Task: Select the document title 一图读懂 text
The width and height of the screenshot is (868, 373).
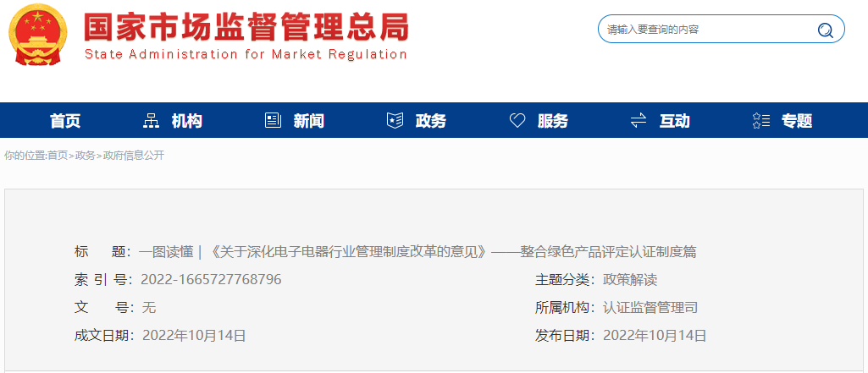Action: pyautogui.click(x=417, y=252)
